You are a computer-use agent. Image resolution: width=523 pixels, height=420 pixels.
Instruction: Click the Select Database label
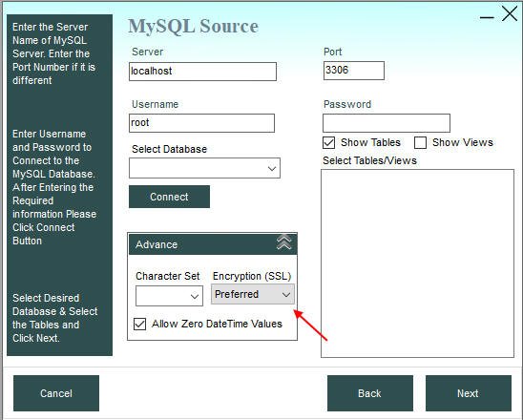169,149
